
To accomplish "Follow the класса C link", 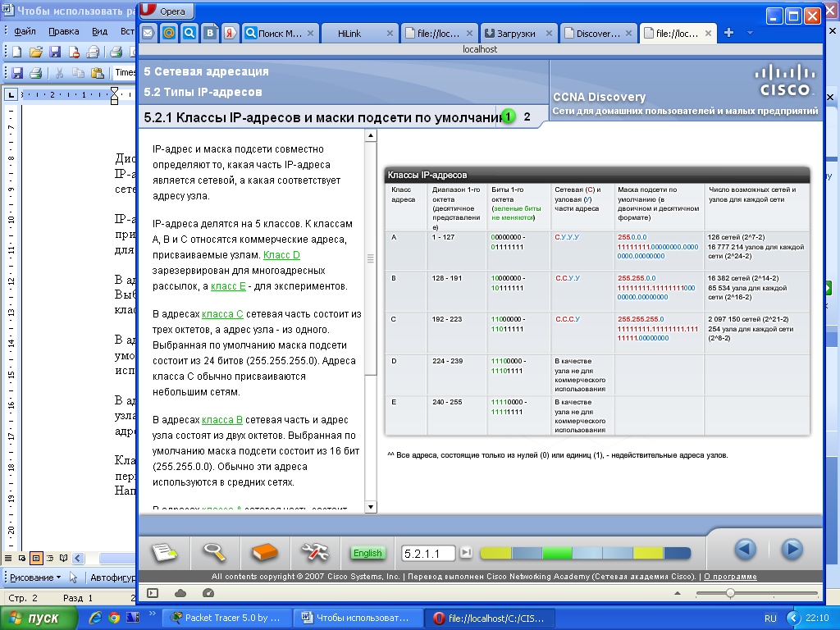I will (222, 314).
